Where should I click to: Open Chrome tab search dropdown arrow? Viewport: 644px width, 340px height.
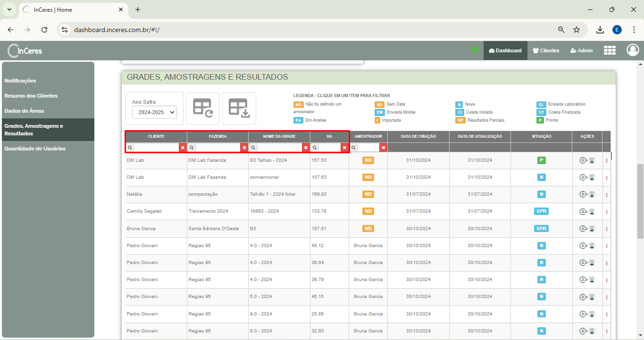(9, 9)
